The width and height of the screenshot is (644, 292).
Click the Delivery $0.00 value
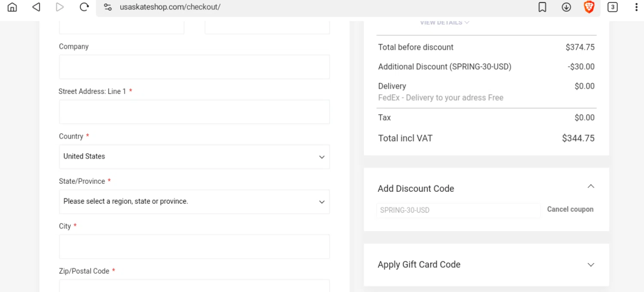click(x=585, y=86)
